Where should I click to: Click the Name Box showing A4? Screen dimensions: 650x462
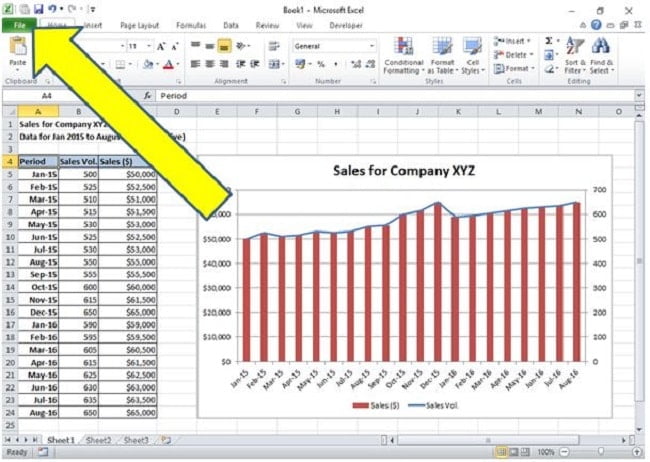click(x=46, y=96)
